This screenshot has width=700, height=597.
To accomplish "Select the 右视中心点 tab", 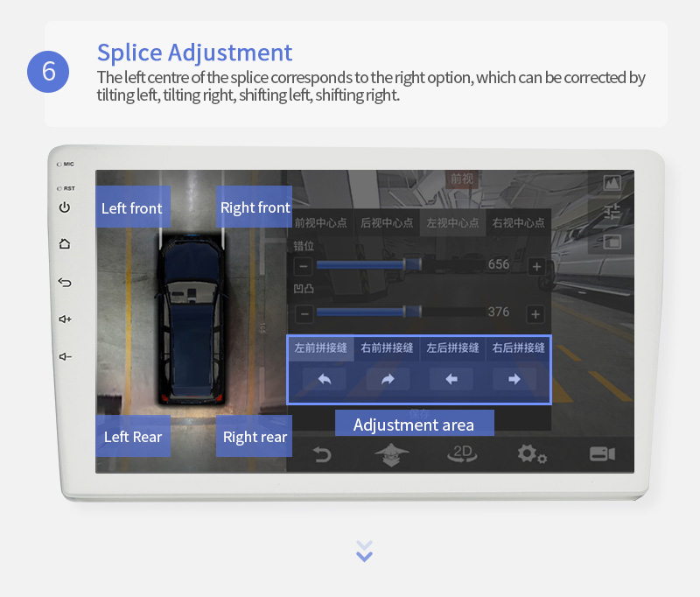I will coord(518,223).
